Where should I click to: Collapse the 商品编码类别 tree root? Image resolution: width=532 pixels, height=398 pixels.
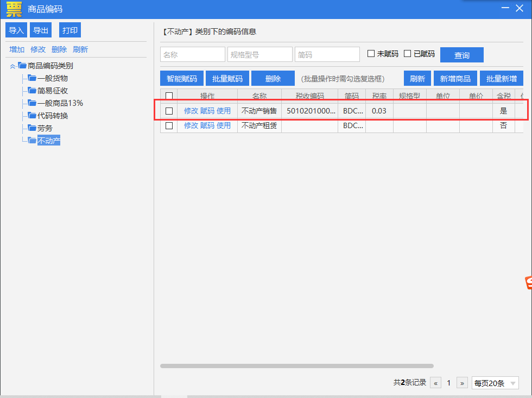(12, 66)
